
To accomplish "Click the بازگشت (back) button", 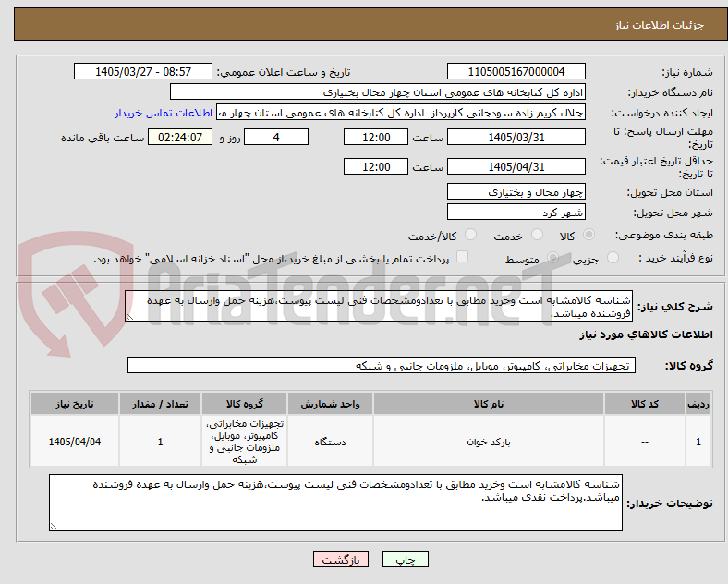I will [341, 560].
